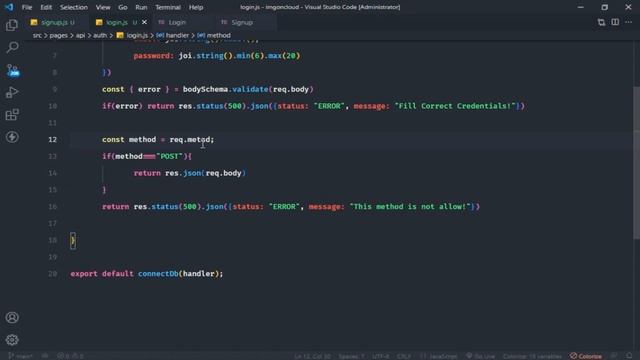This screenshot has width=640, height=360.
Task: Click line number 16 in the gutter
Action: click(x=53, y=207)
